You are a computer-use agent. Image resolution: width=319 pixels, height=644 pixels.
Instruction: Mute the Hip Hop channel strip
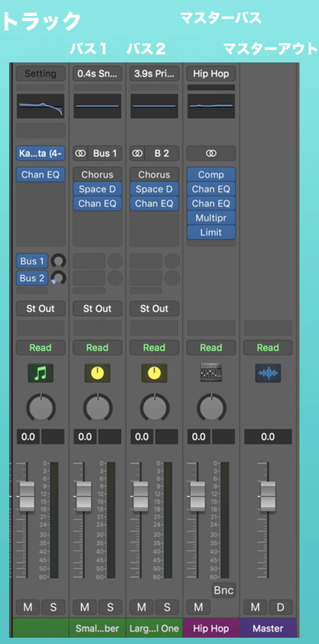click(199, 607)
